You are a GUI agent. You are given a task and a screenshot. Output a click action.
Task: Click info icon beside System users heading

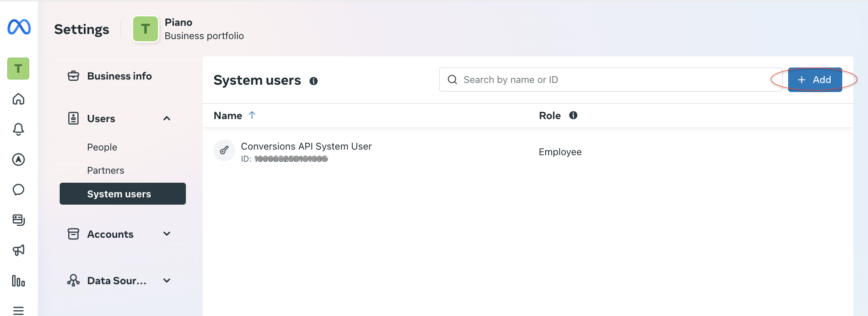314,81
